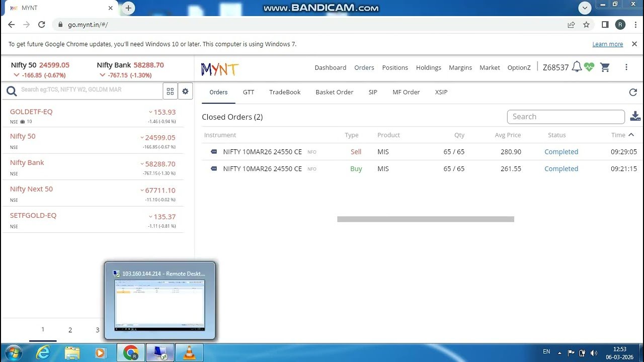Click the Completed status of the Sell order
Viewport: 644px width, 362px height.
[x=561, y=151]
